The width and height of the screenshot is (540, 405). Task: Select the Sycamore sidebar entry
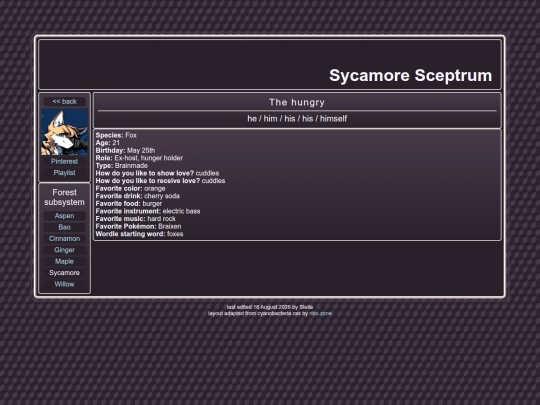[64, 273]
